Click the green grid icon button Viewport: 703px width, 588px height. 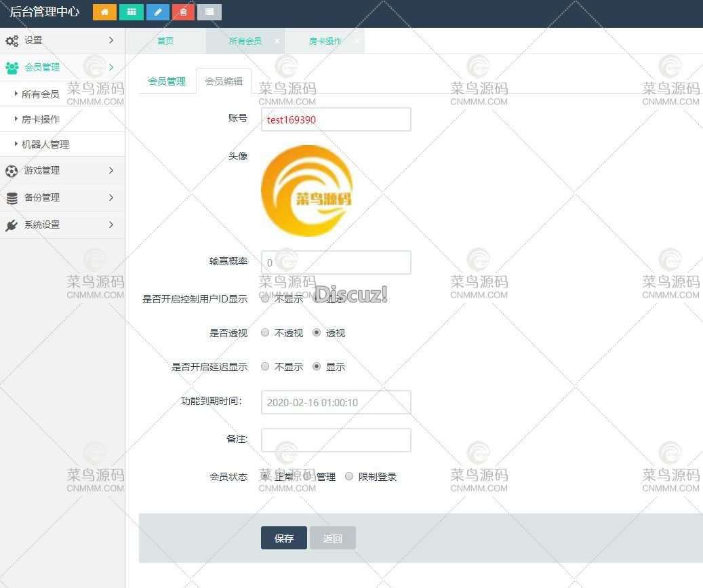click(x=131, y=12)
